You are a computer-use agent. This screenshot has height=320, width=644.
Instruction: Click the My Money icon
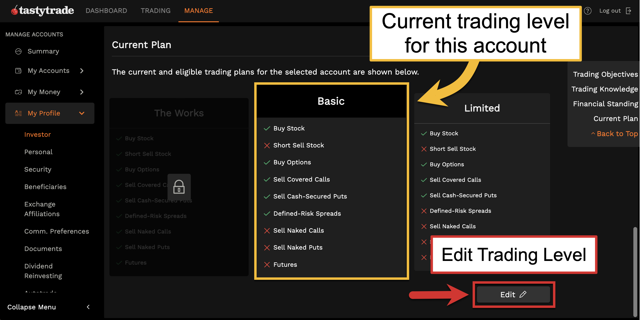click(18, 92)
